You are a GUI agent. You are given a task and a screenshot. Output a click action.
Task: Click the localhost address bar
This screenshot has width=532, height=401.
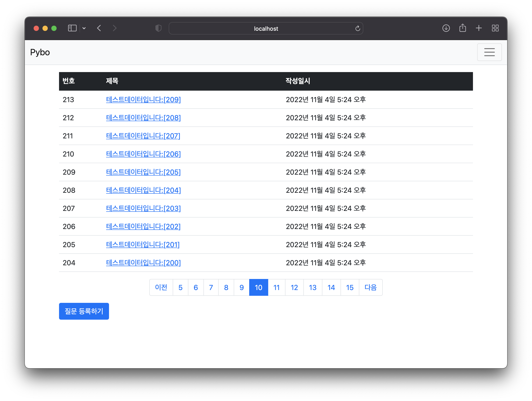click(266, 29)
